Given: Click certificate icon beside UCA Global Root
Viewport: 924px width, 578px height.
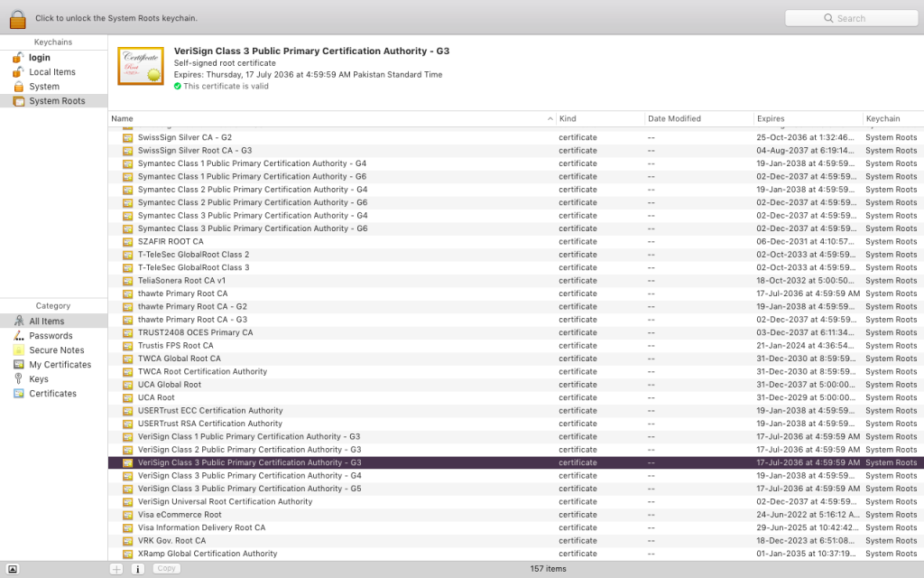Looking at the screenshot, I should coord(127,385).
